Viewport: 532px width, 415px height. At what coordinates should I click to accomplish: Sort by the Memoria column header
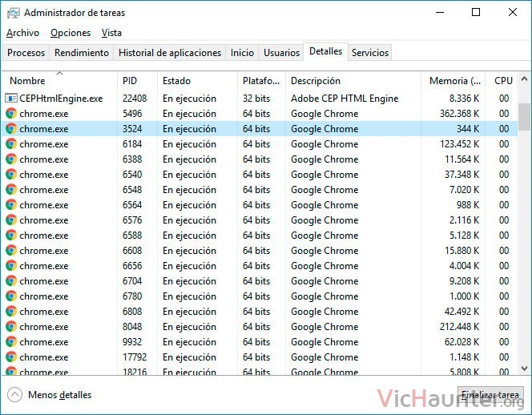point(453,81)
